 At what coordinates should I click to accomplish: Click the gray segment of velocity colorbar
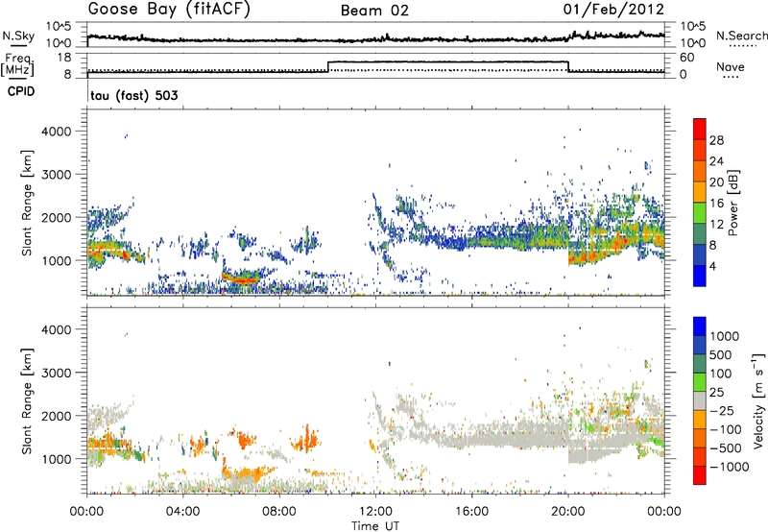tap(700, 400)
